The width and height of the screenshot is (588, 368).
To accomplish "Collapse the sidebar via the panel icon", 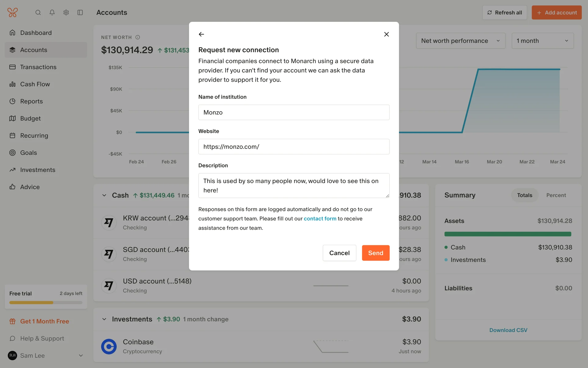I will (x=80, y=13).
